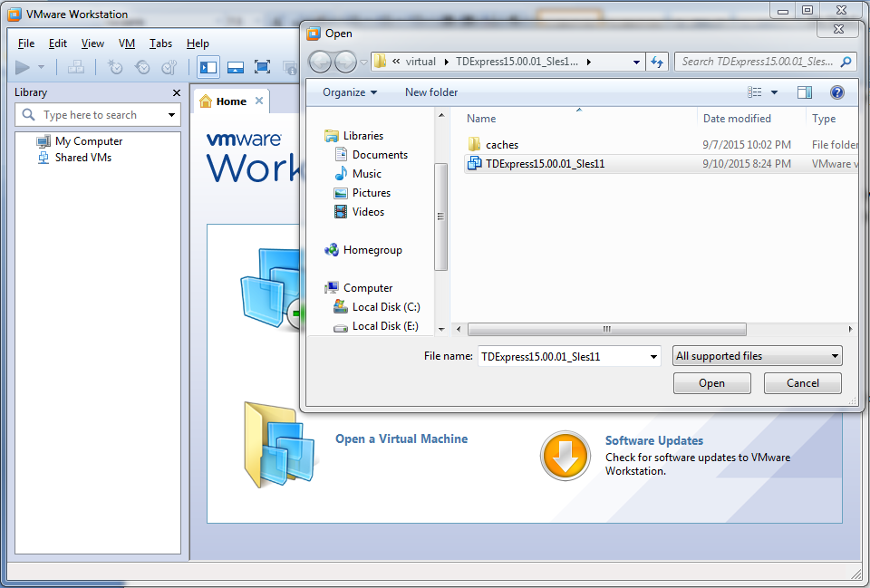
Task: Click the Library search input field
Action: click(x=98, y=115)
